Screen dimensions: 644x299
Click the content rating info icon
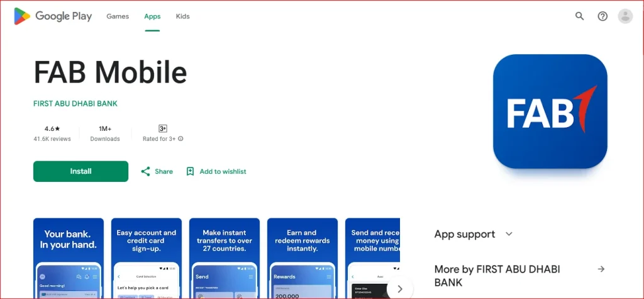click(180, 139)
